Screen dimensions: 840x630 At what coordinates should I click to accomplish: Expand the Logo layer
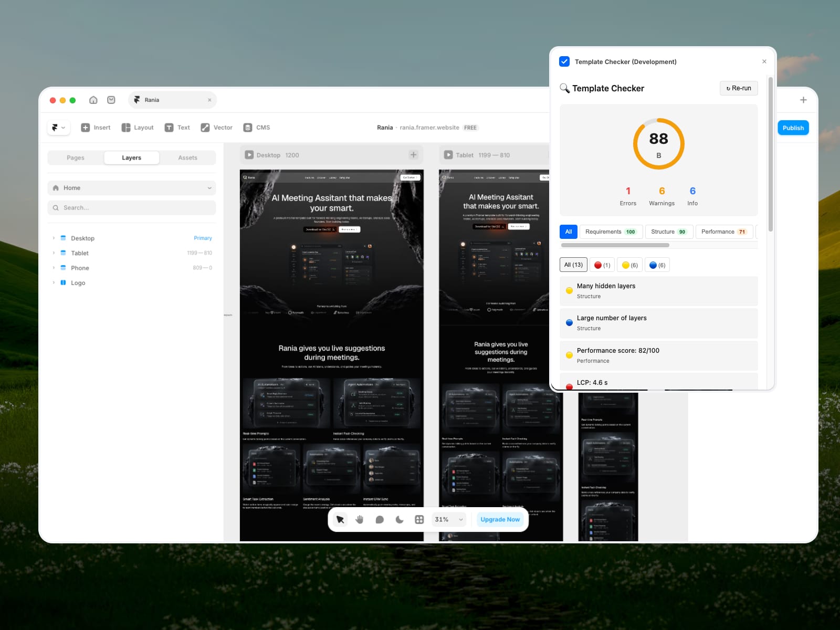coord(54,282)
